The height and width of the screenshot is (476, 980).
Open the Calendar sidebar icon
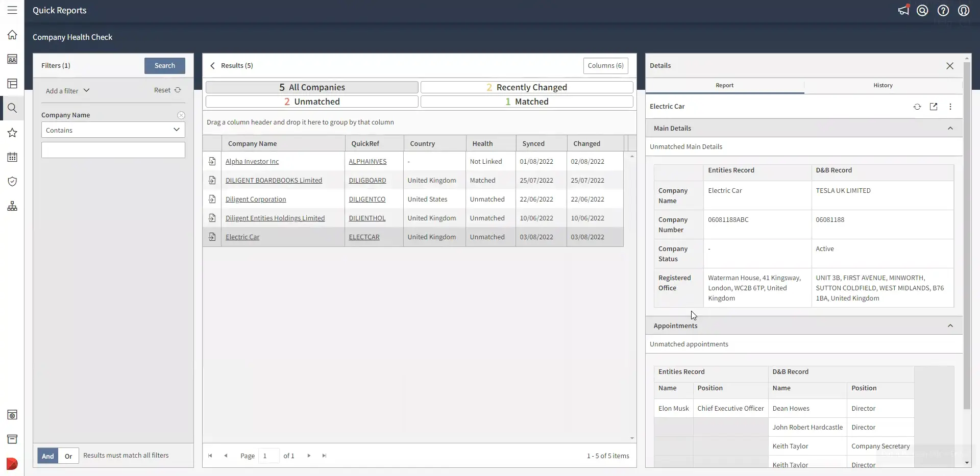pos(12,157)
